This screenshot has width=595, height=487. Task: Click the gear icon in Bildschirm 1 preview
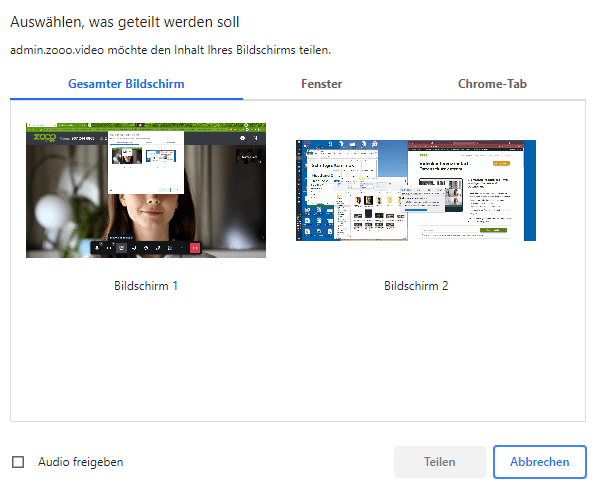[x=242, y=138]
